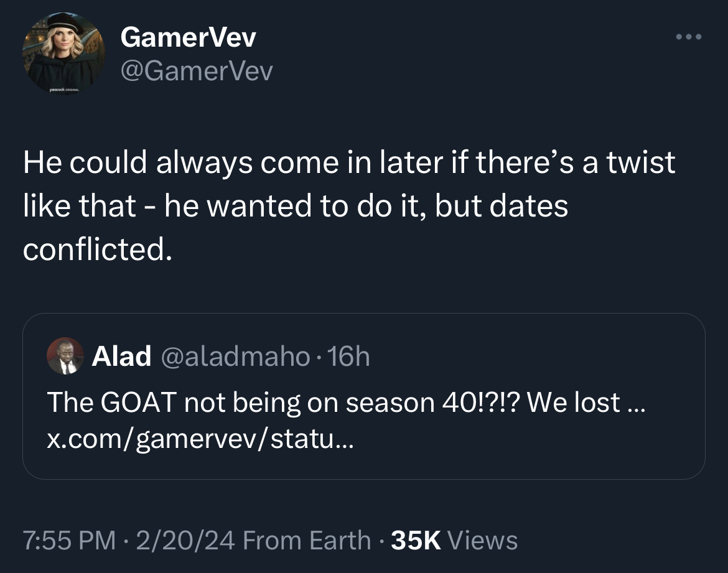The height and width of the screenshot is (573, 728).
Task: Click the "peacock original" label on avatar
Action: (64, 90)
